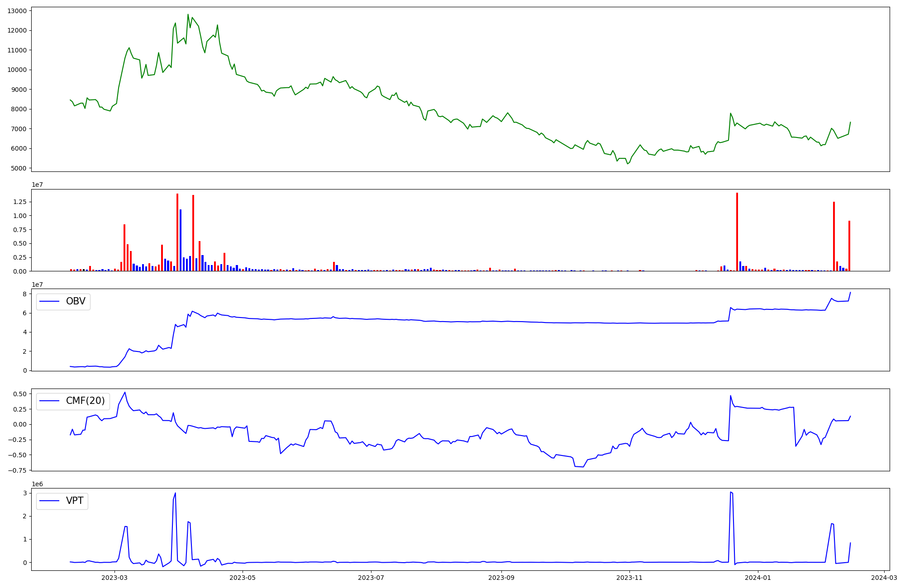Click the 1.25 volume axis tick label

point(20,202)
